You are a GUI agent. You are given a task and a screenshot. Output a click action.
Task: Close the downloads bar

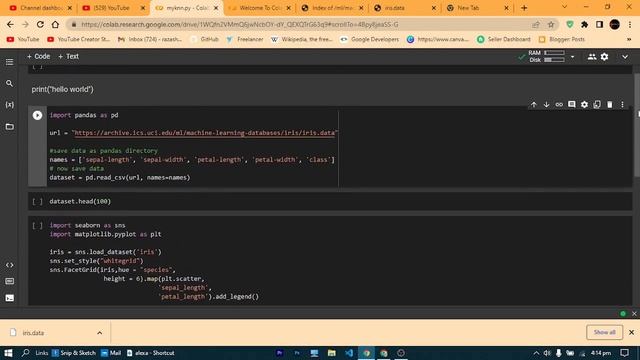[x=631, y=332]
